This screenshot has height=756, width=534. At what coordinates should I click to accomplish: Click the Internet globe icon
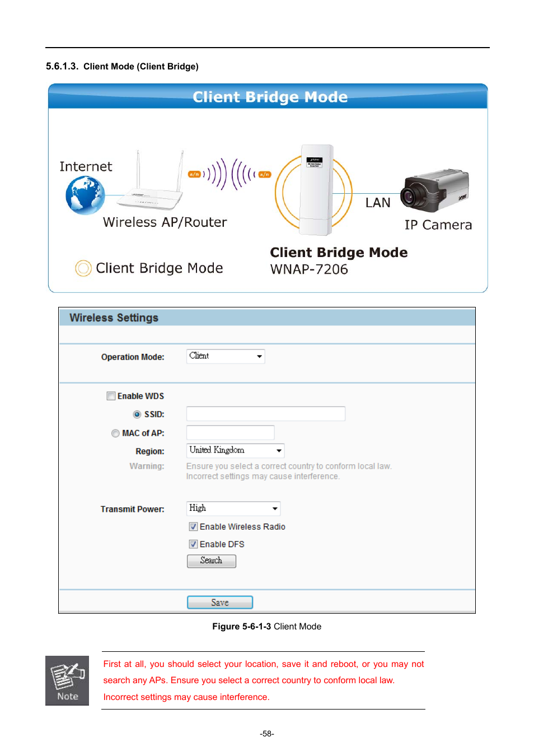tap(85, 195)
